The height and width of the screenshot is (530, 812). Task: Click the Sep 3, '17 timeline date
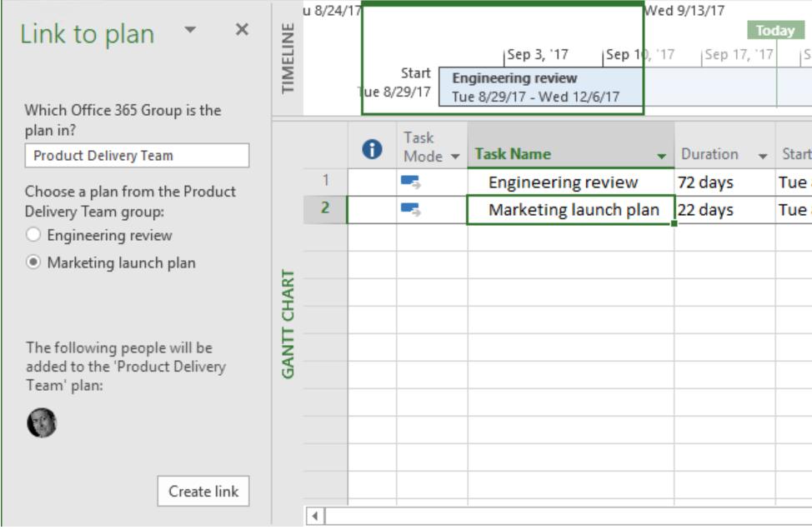pos(538,54)
